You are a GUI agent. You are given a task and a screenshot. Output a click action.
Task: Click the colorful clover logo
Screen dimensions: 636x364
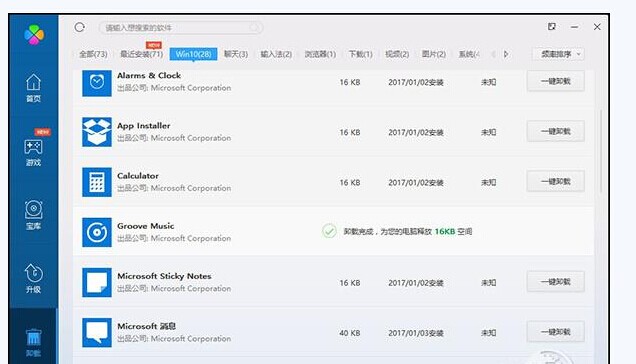[x=34, y=34]
